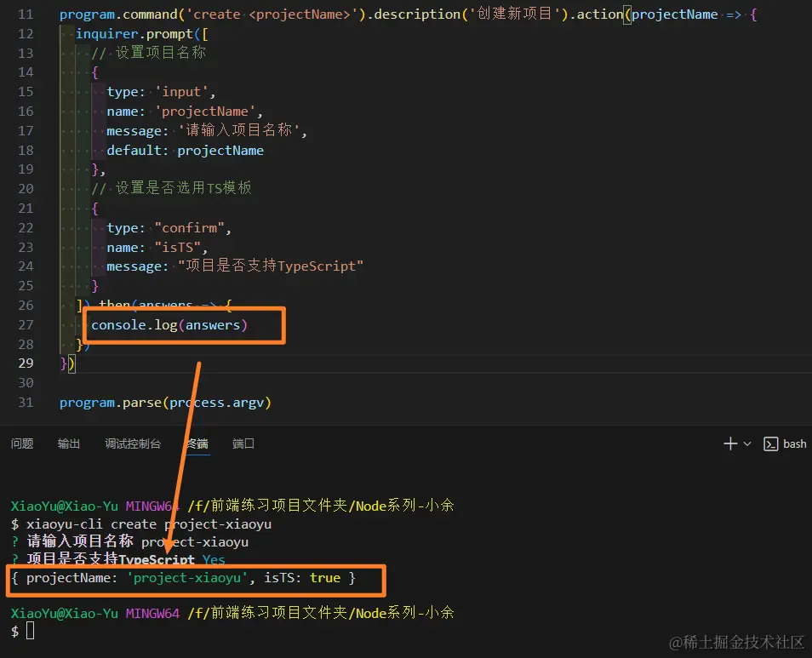
Task: Click name: 'projectName' on line 16
Action: pos(185,112)
